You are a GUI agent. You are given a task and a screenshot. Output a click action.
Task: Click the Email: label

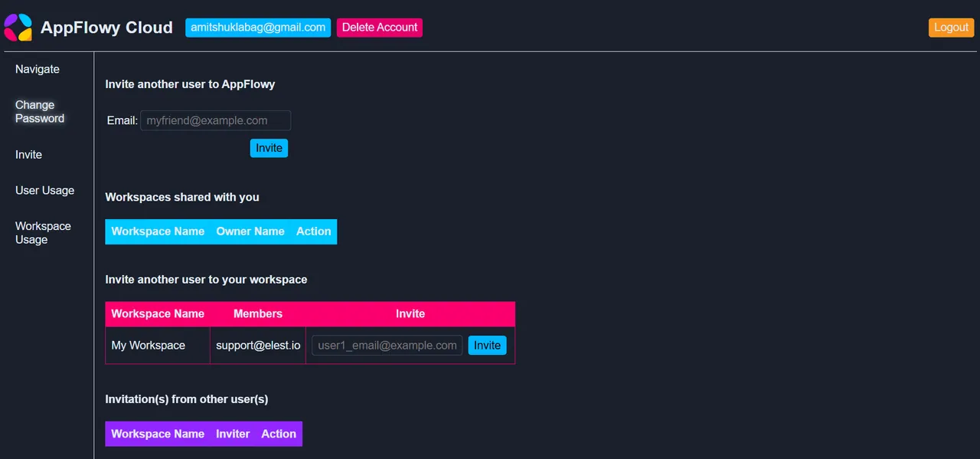[x=122, y=120]
